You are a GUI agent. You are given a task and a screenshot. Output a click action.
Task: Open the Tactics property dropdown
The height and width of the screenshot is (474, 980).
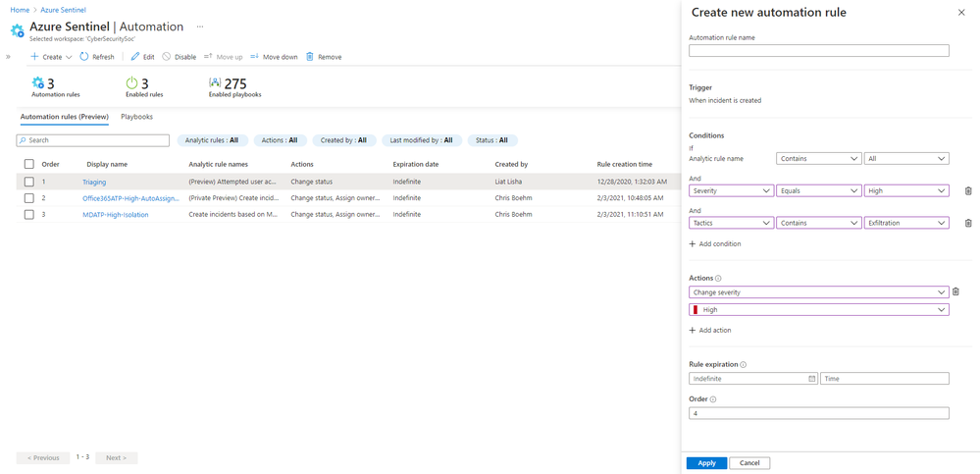click(x=731, y=223)
